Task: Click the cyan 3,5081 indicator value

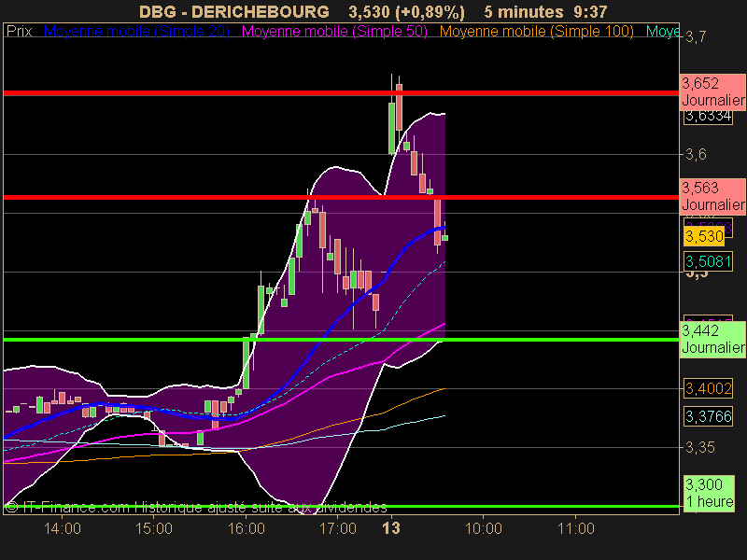Action: click(x=708, y=261)
